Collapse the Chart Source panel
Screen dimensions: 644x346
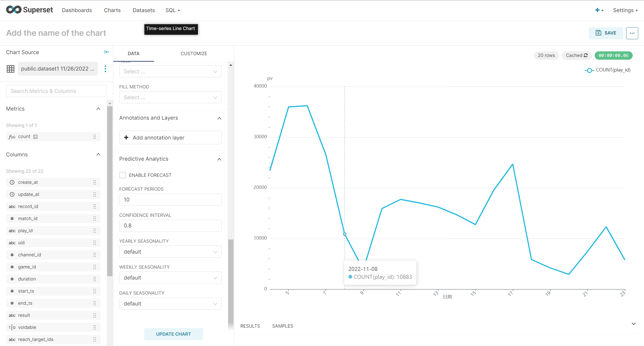coord(107,52)
